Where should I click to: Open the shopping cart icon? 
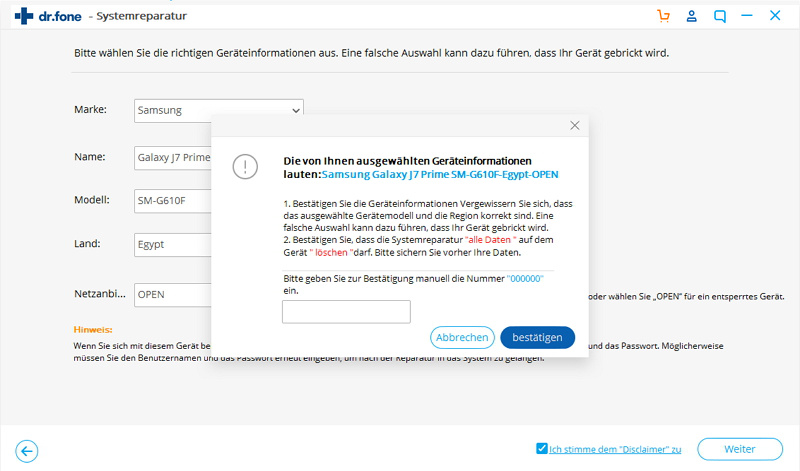click(x=663, y=16)
